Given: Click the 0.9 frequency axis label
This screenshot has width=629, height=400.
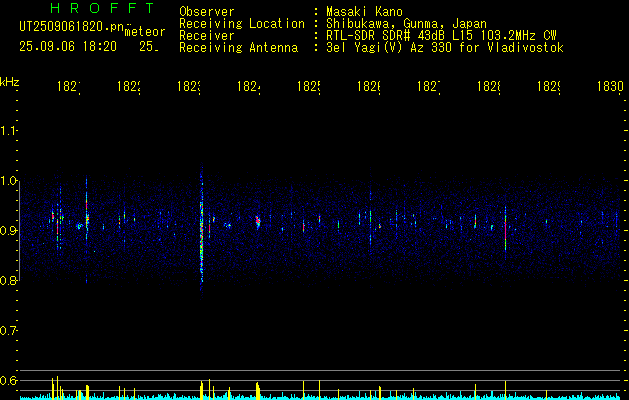Looking at the screenshot, I should [8, 231].
